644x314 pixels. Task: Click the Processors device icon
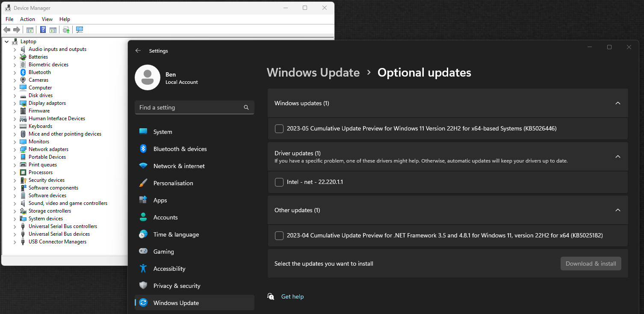(23, 172)
